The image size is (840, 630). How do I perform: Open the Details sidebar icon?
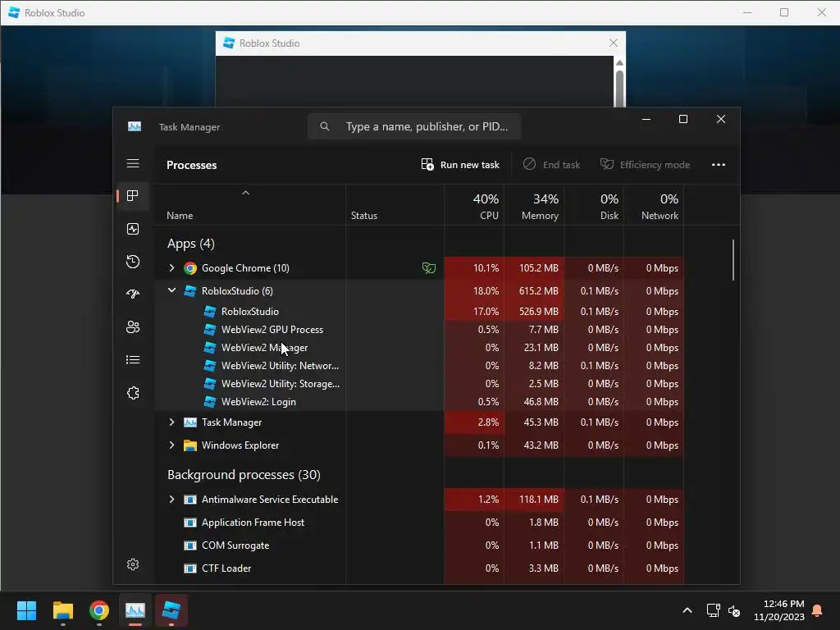133,360
